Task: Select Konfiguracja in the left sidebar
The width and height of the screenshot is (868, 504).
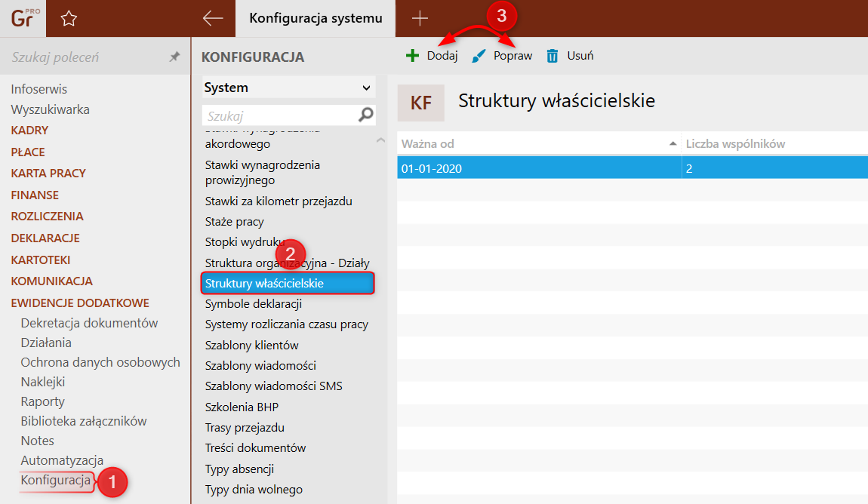Action: (56, 481)
